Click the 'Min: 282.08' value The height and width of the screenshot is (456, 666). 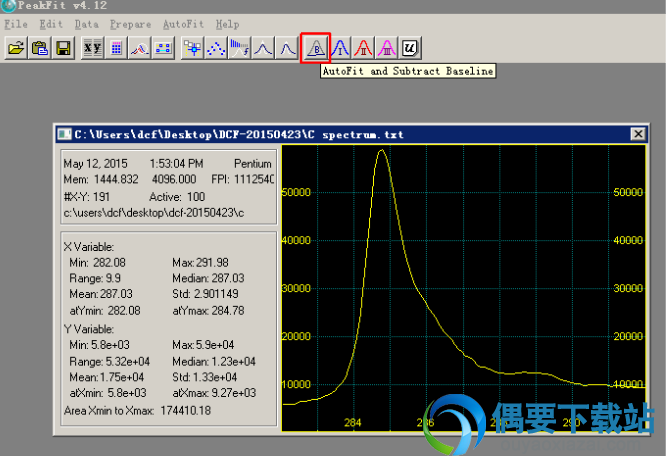click(x=97, y=263)
